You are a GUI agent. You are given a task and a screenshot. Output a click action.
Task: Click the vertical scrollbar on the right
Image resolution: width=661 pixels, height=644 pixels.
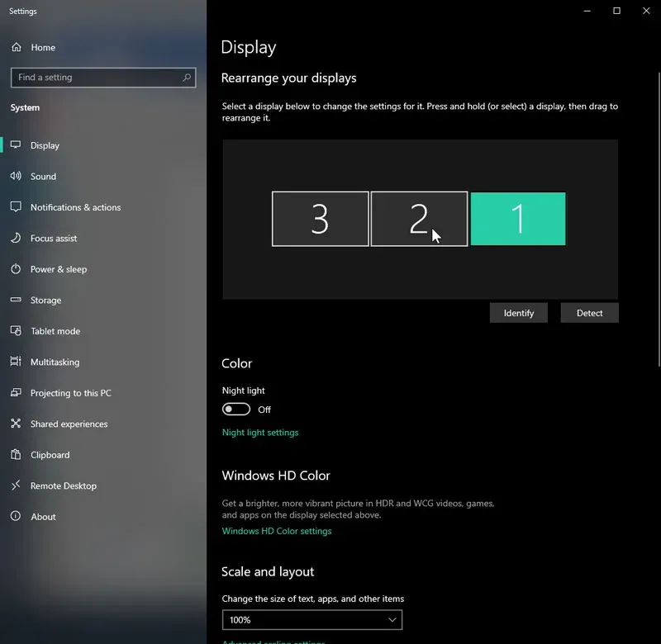pos(659,219)
